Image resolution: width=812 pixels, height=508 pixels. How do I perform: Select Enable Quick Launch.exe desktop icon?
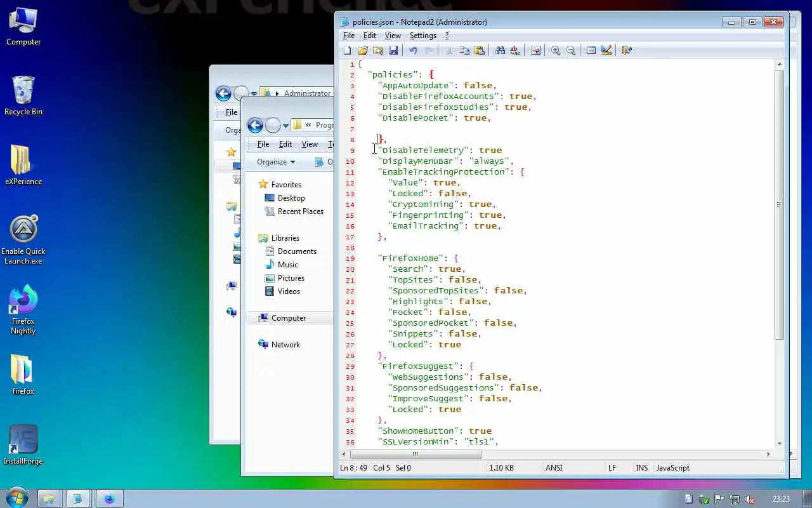pyautogui.click(x=23, y=240)
